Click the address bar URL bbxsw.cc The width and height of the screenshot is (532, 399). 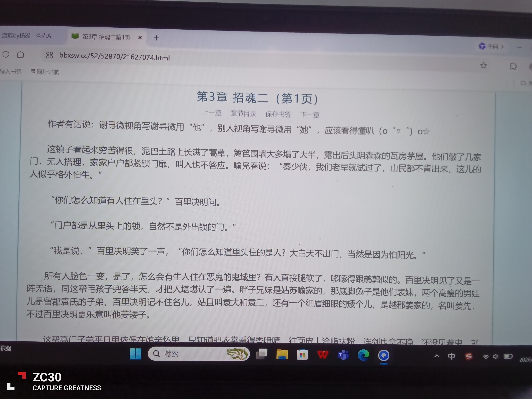tap(114, 57)
